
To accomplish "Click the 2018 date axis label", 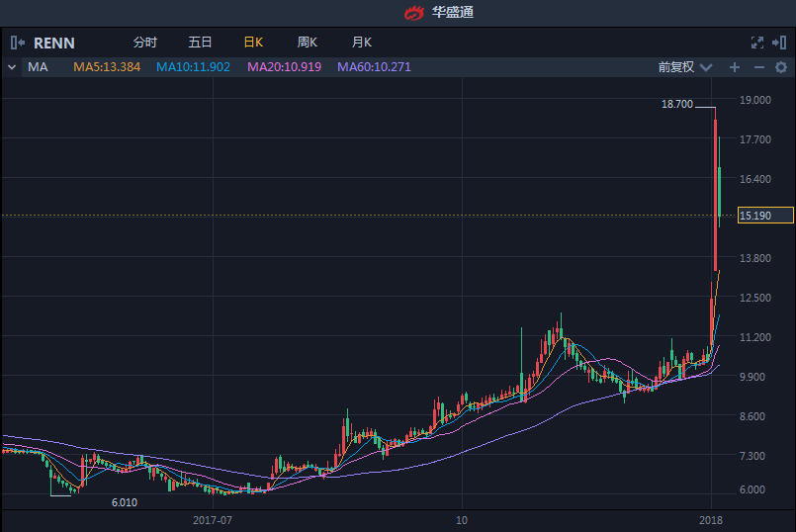I will tap(711, 520).
